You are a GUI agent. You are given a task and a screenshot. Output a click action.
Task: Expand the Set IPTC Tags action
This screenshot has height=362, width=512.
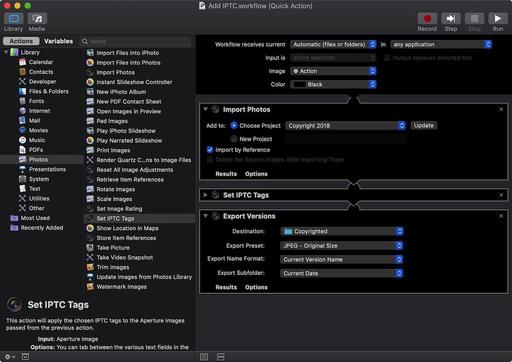pos(205,195)
